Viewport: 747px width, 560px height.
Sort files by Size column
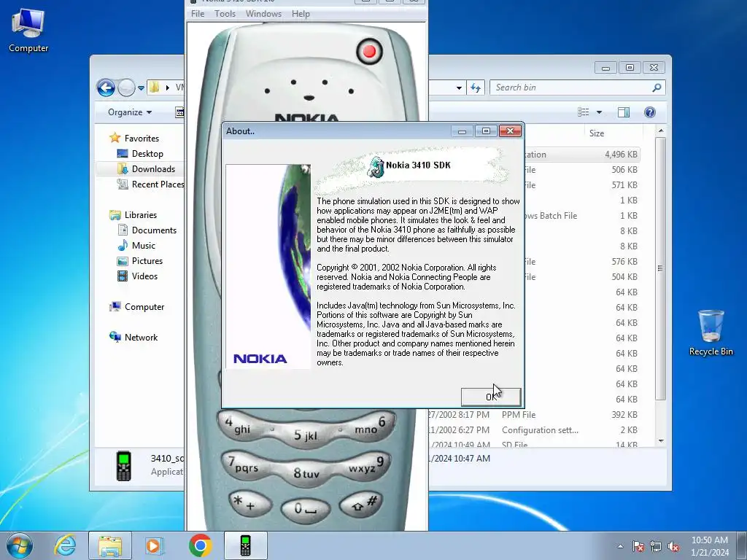pos(597,133)
